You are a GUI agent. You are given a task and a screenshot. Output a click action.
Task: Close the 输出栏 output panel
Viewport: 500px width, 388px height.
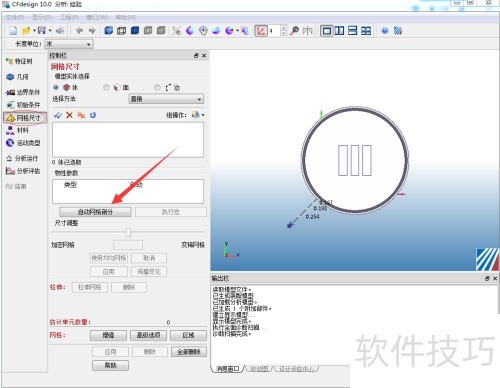click(495, 278)
